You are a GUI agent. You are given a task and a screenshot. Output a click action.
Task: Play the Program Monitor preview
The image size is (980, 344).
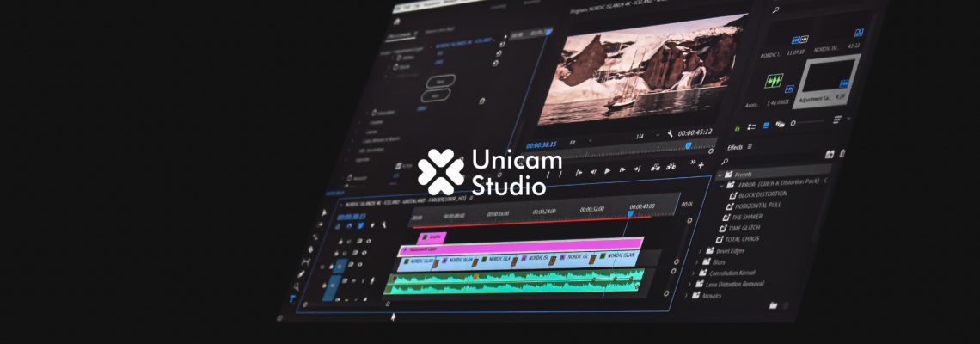click(608, 171)
